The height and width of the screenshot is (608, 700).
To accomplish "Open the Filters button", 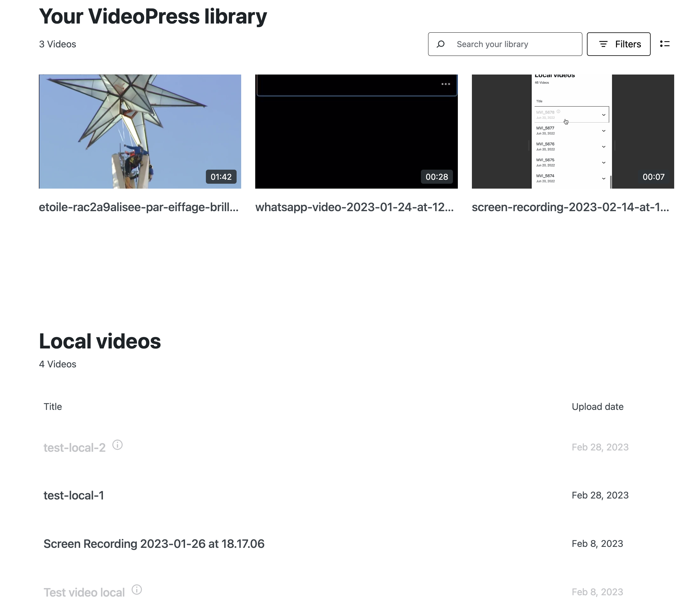I will 619,44.
